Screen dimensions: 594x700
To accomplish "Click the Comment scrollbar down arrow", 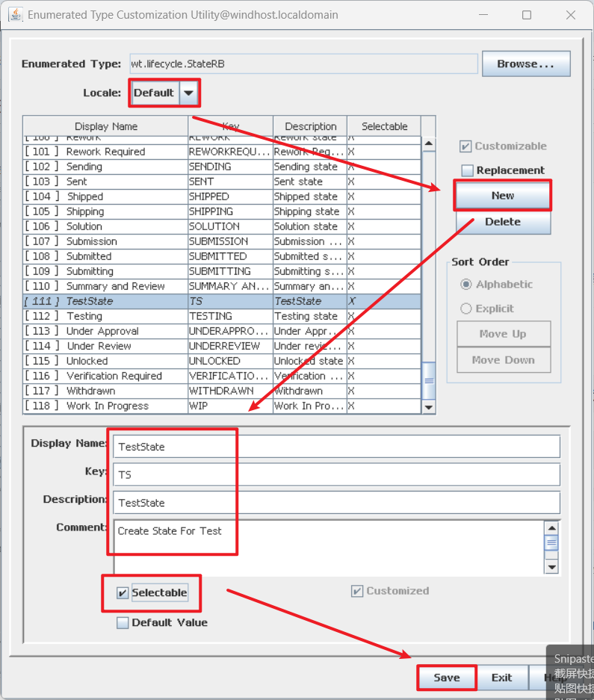I will pos(552,567).
